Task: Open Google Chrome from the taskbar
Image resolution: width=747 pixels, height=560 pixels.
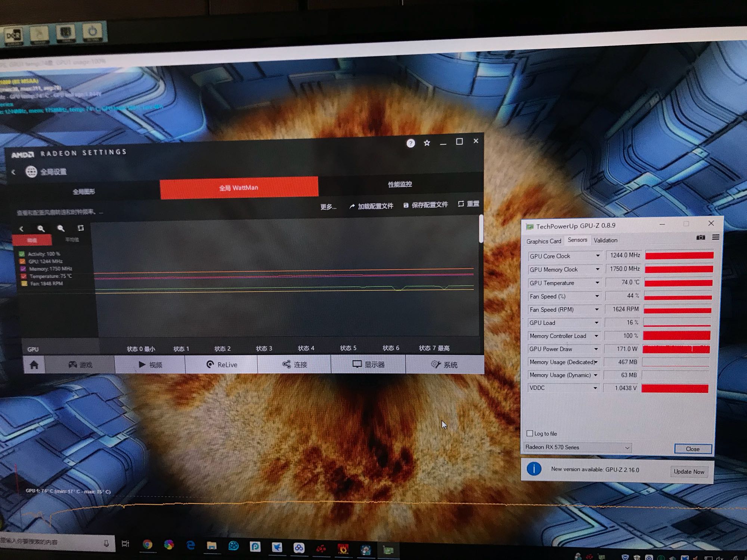Action: pos(148,545)
